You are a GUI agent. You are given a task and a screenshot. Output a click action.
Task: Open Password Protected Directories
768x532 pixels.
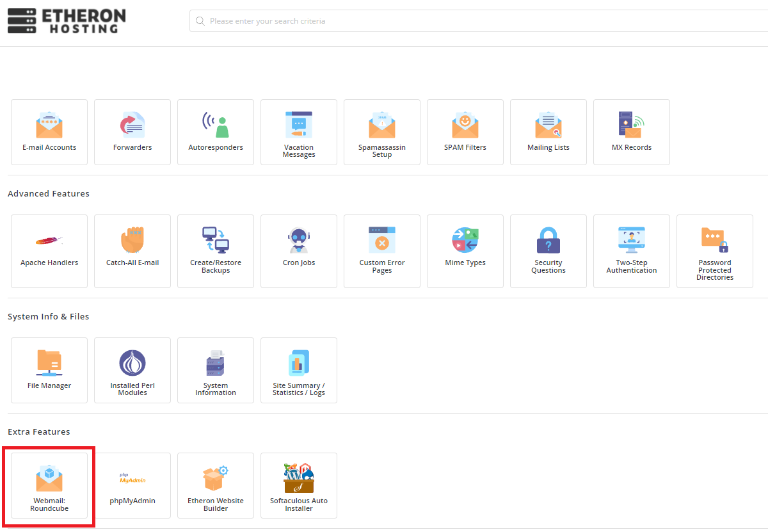715,250
